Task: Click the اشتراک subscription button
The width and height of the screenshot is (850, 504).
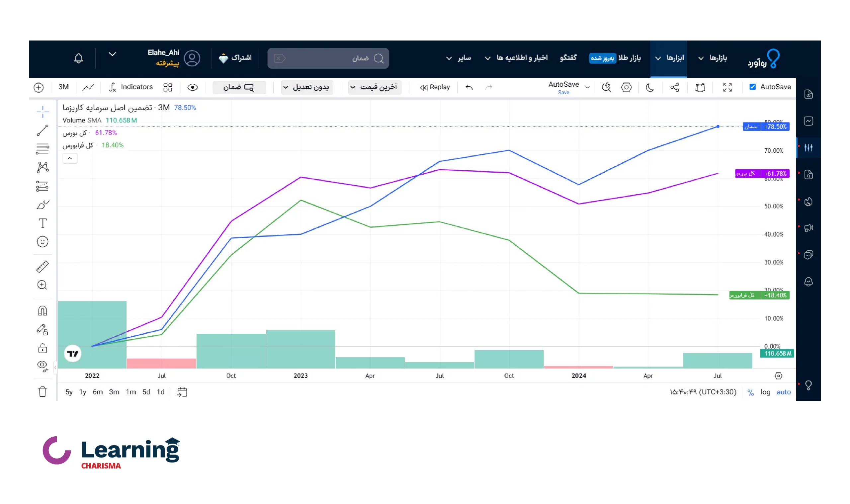Action: click(x=235, y=58)
